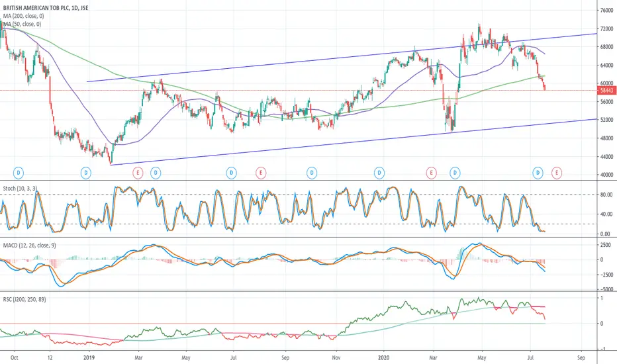The height and width of the screenshot is (364, 617).
Task: Click the Nov label on time axis
Action: [336, 357]
